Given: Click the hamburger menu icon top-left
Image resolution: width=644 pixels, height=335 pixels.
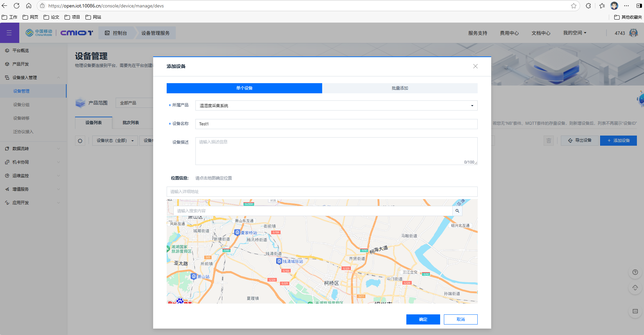Looking at the screenshot, I should pyautogui.click(x=9, y=32).
